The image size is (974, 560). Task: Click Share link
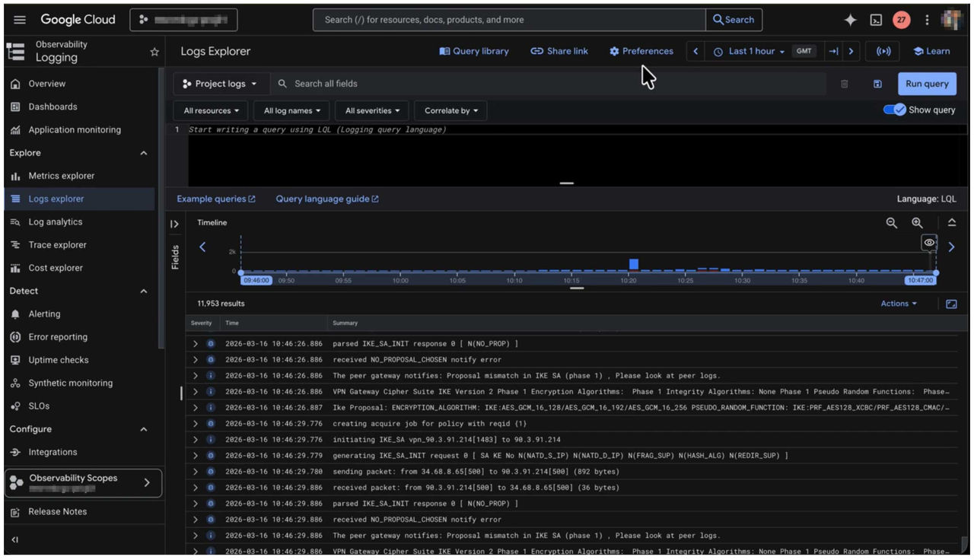pyautogui.click(x=559, y=51)
